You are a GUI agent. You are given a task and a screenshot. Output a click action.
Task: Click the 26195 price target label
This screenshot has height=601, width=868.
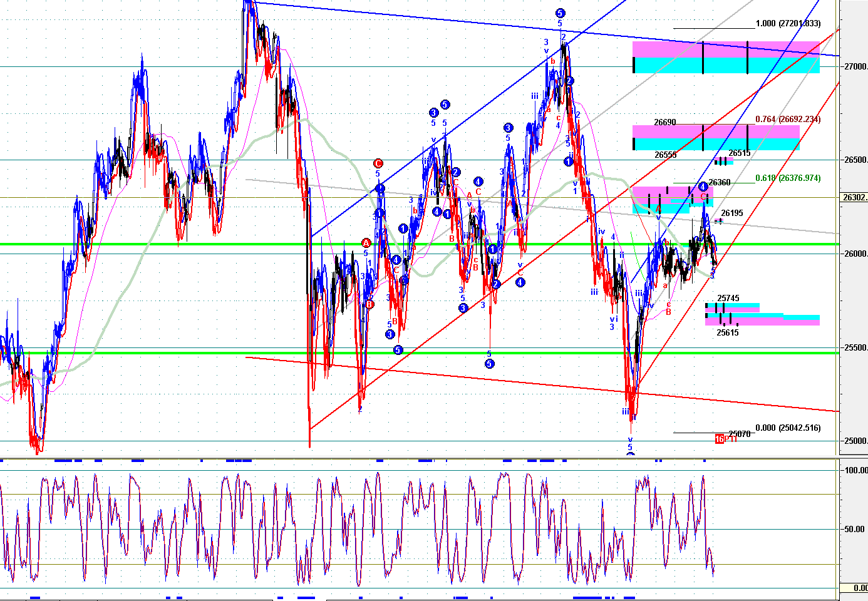pos(732,213)
